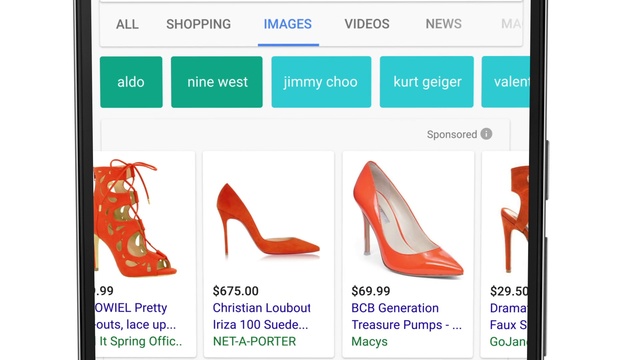Click the Sponsored info icon
The width and height of the screenshot is (640, 360).
pyautogui.click(x=486, y=134)
